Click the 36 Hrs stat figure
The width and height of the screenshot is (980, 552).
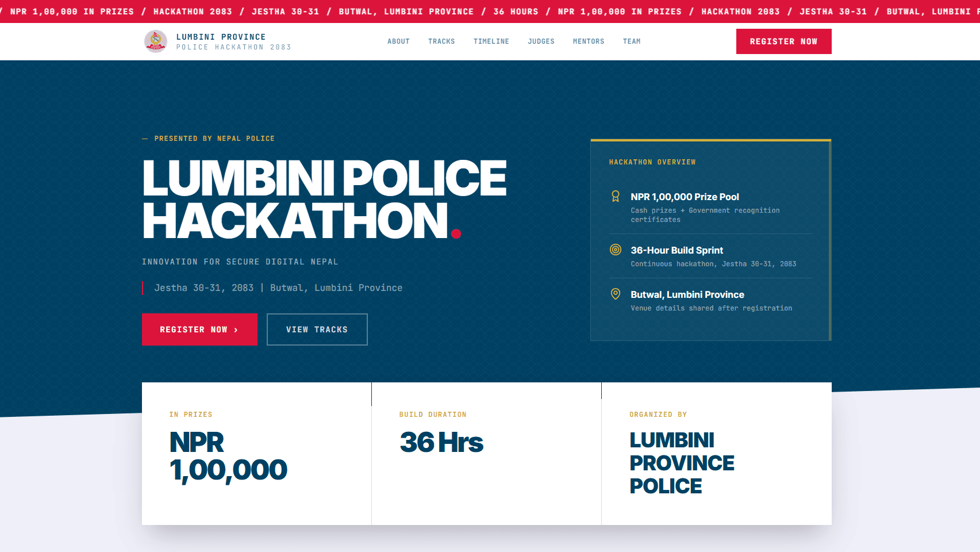pos(441,442)
